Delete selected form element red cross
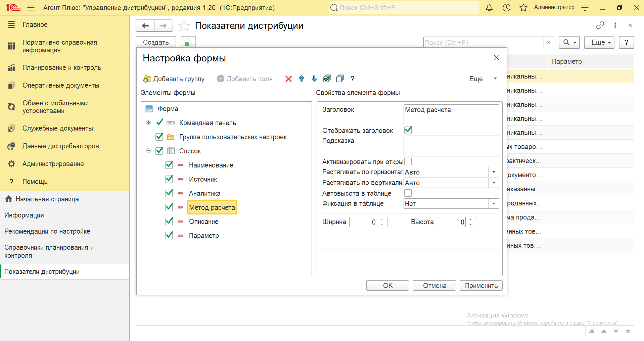 click(x=288, y=79)
